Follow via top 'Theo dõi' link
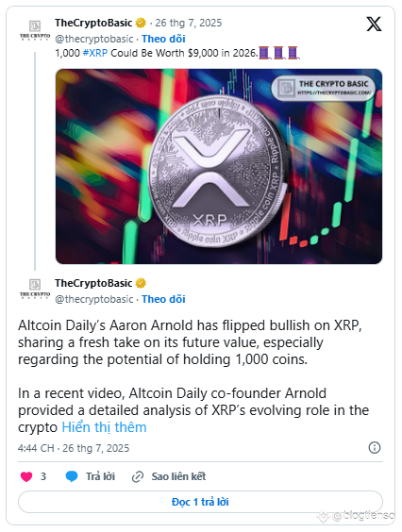Image resolution: width=402 pixels, height=532 pixels. pos(163,39)
